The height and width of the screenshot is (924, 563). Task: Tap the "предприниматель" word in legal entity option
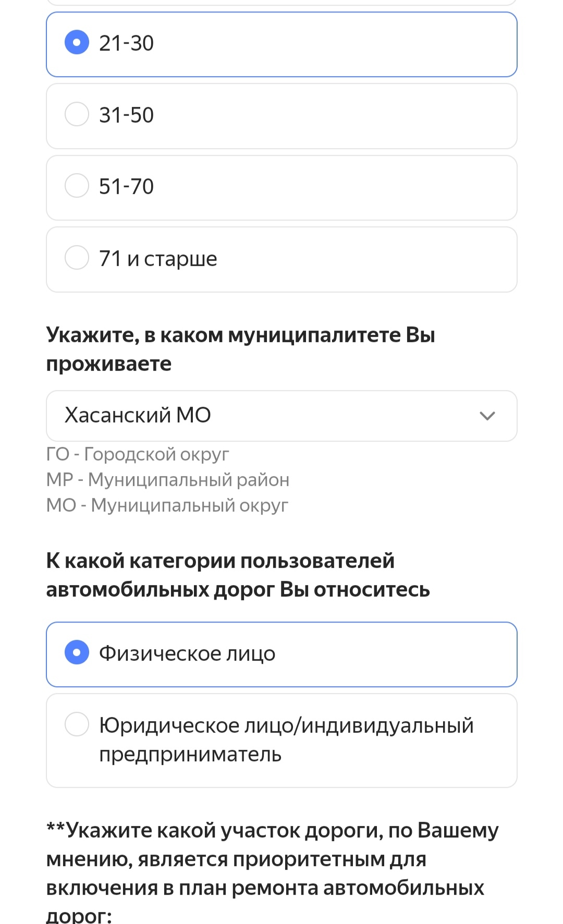pyautogui.click(x=190, y=754)
